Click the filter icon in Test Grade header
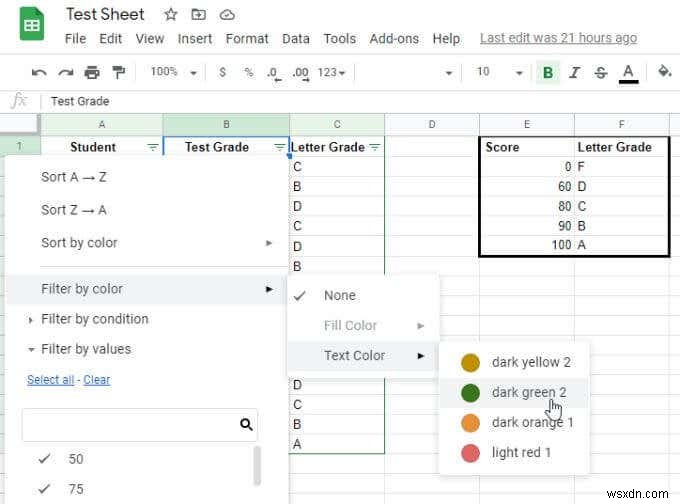The image size is (680, 504). pyautogui.click(x=280, y=147)
